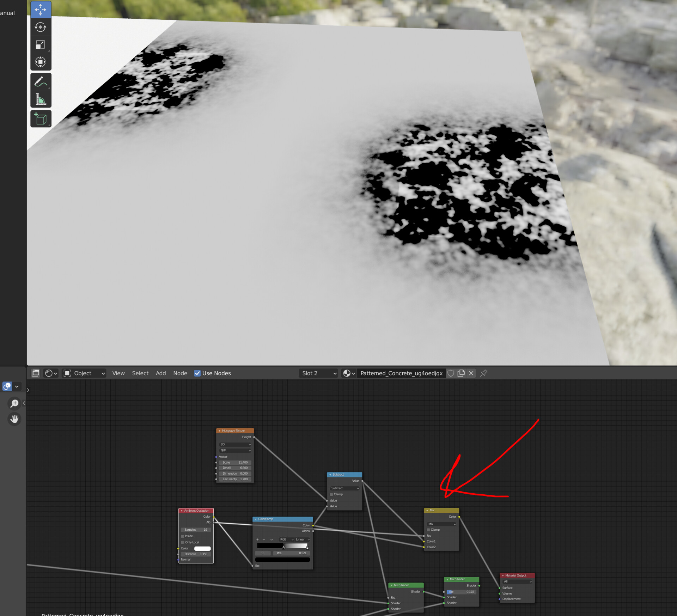Activate the Annotate tool
Screen dimensions: 677x616
pos(41,81)
